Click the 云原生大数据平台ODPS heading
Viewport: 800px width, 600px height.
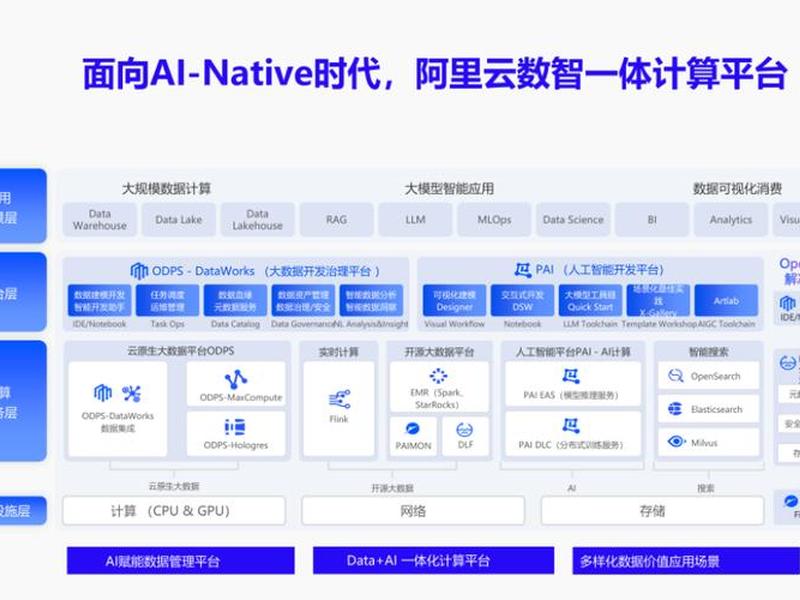click(x=181, y=351)
